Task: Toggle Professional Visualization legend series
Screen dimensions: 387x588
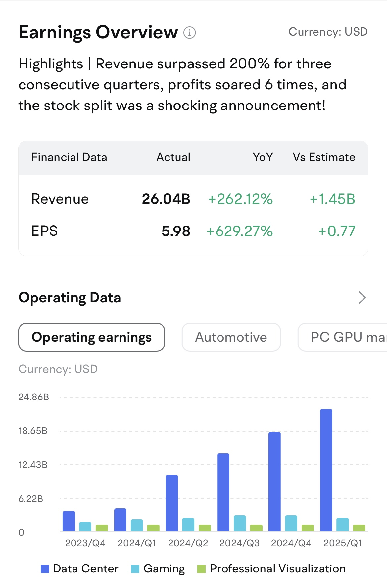Action: 271,568
